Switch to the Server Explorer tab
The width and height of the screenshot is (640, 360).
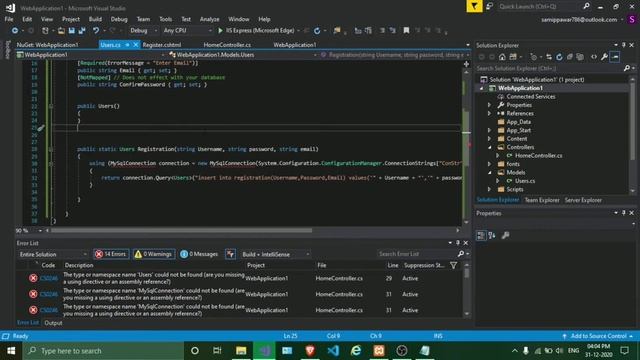click(583, 200)
